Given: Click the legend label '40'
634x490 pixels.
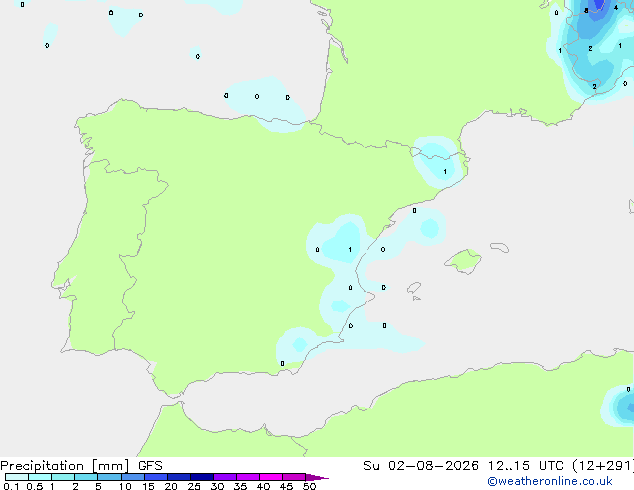Looking at the screenshot, I should 263,486.
